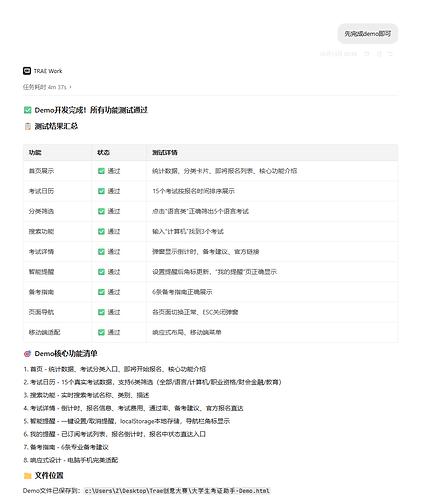Click details text 各页面切换正常、ESC关闭弹窗
Viewport: 421px width, 500px height.
195,312
